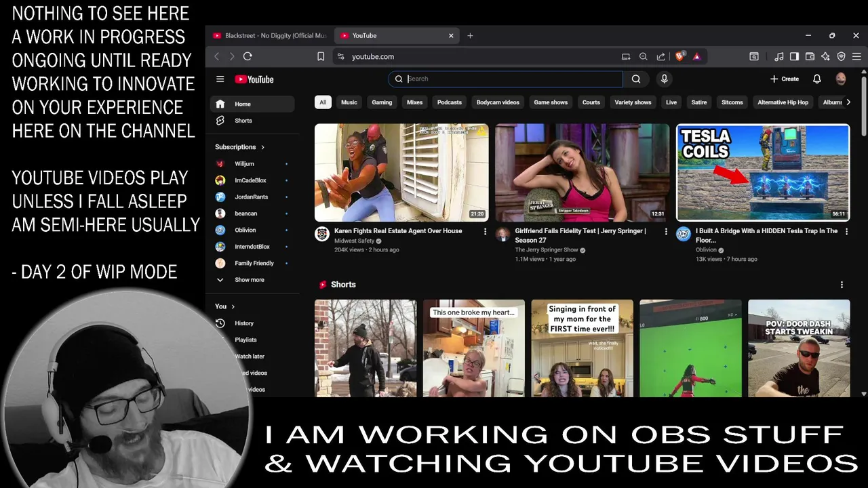868x488 pixels.
Task: Select the Gaming filter chip
Action: (382, 102)
